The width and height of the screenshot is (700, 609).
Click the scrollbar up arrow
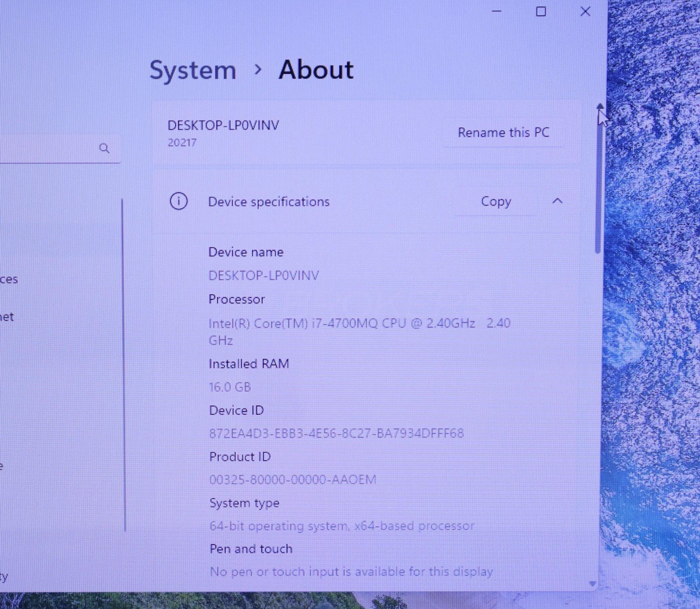(600, 106)
